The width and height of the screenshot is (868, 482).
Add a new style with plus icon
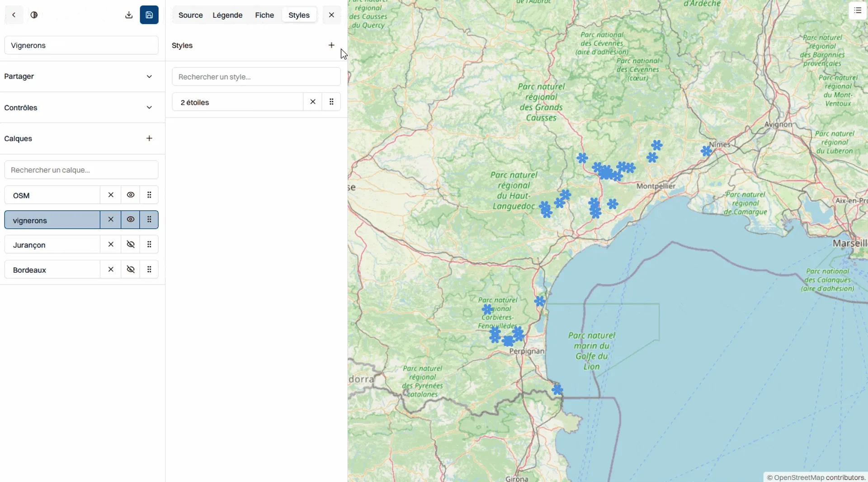click(331, 45)
